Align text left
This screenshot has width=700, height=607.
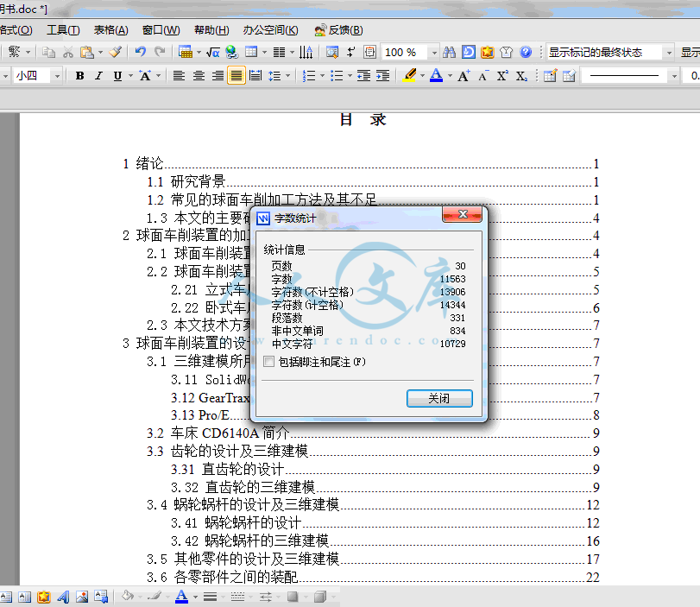pos(179,76)
